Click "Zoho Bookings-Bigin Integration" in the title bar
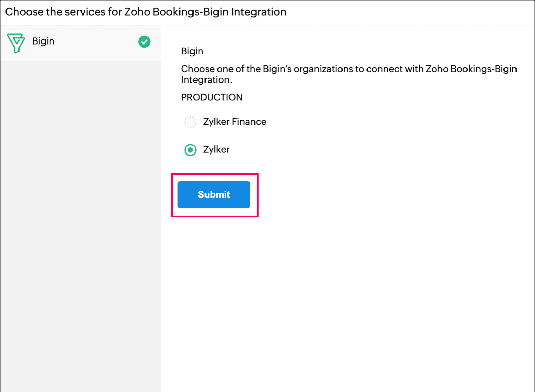 click(206, 12)
